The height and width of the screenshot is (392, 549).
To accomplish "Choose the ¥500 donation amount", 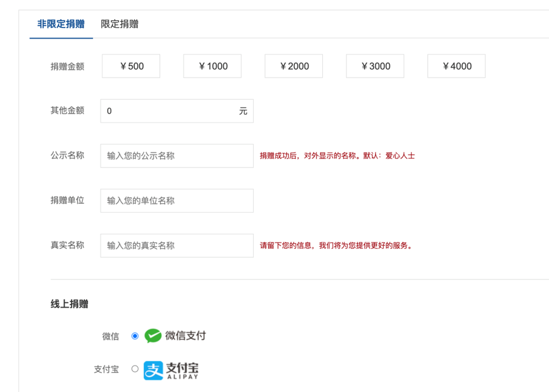I will pos(131,66).
